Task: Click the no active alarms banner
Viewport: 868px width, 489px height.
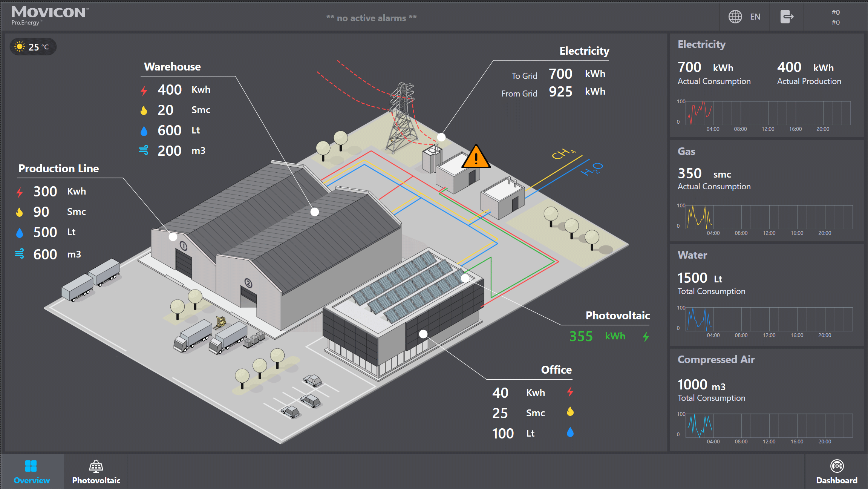Action: click(x=372, y=17)
